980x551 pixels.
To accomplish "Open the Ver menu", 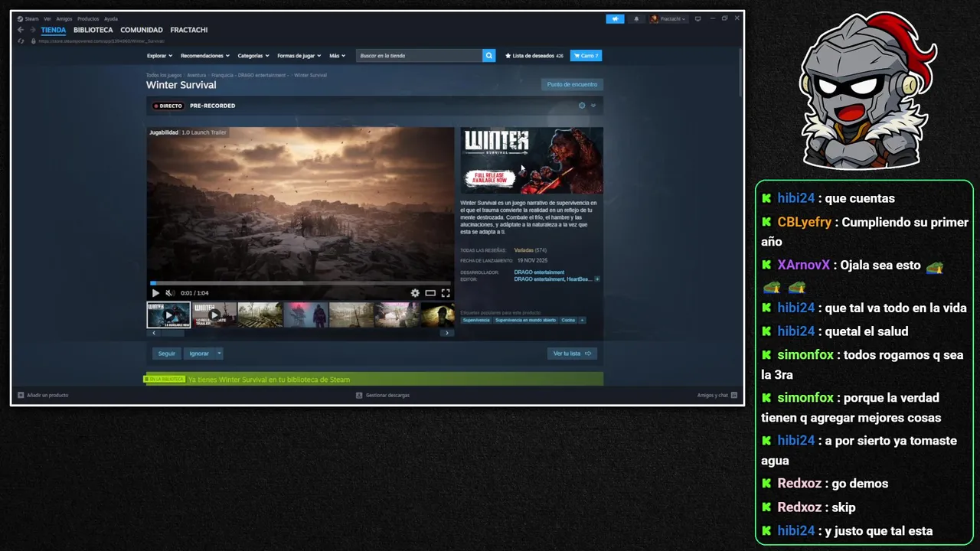I will [x=47, y=18].
